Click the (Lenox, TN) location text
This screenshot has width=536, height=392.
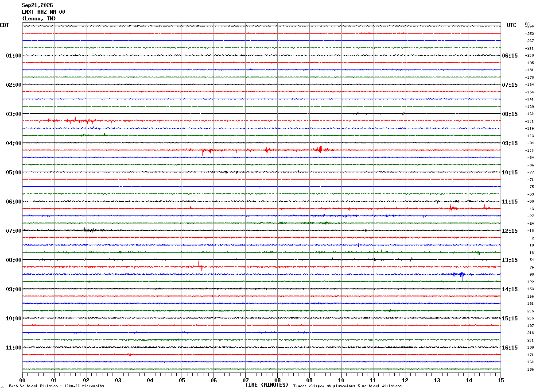click(39, 19)
